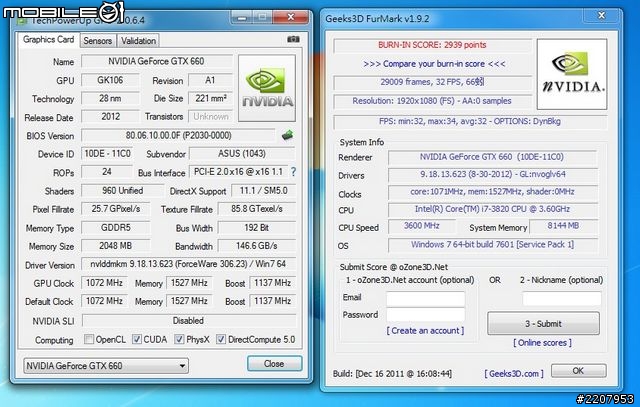Click the Shaders value 960 Unified

click(x=122, y=191)
